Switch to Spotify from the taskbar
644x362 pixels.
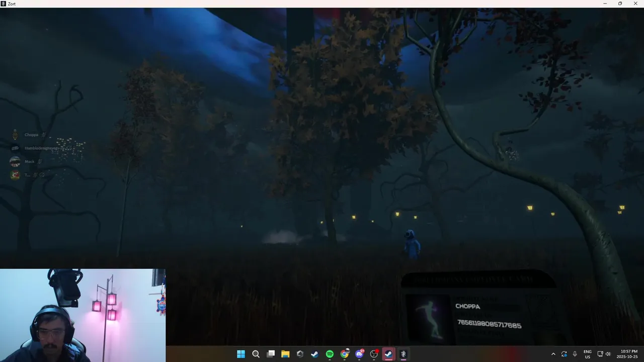(x=330, y=354)
